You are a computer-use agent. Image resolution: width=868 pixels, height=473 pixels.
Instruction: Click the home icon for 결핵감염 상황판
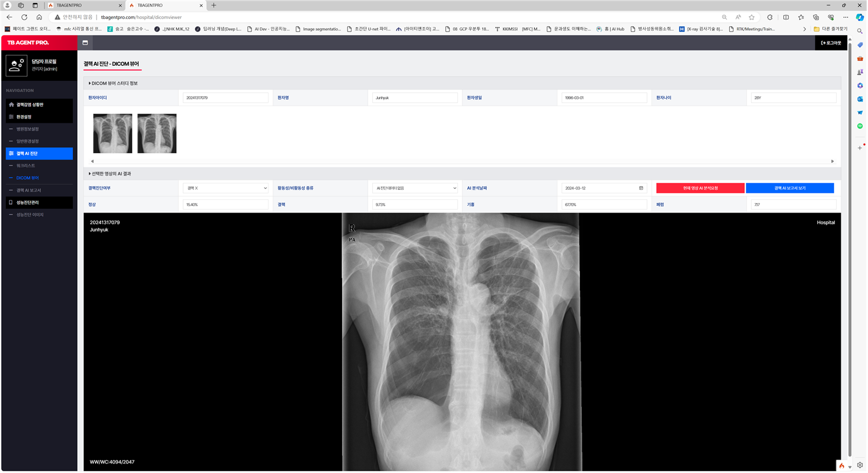[11, 104]
